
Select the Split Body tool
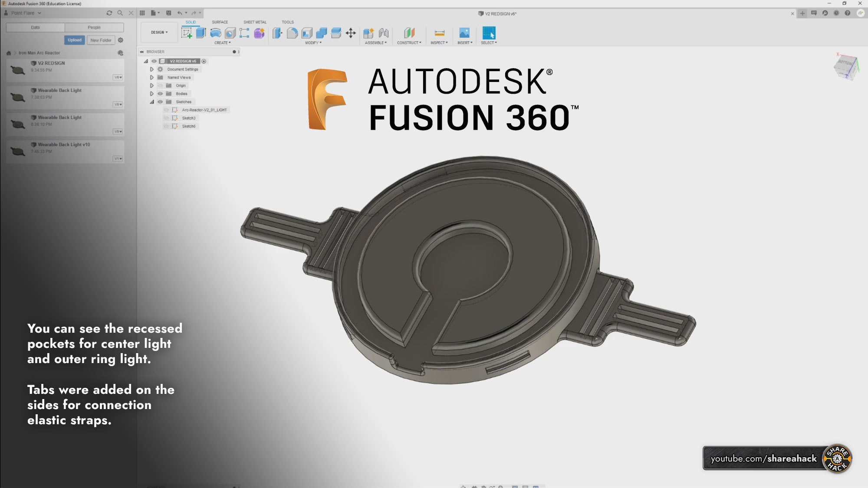[336, 33]
